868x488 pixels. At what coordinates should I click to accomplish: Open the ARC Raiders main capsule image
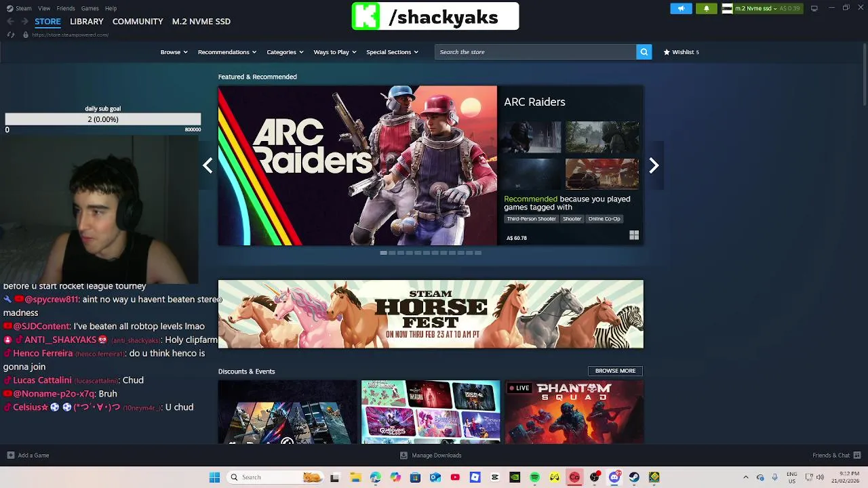[x=357, y=165]
